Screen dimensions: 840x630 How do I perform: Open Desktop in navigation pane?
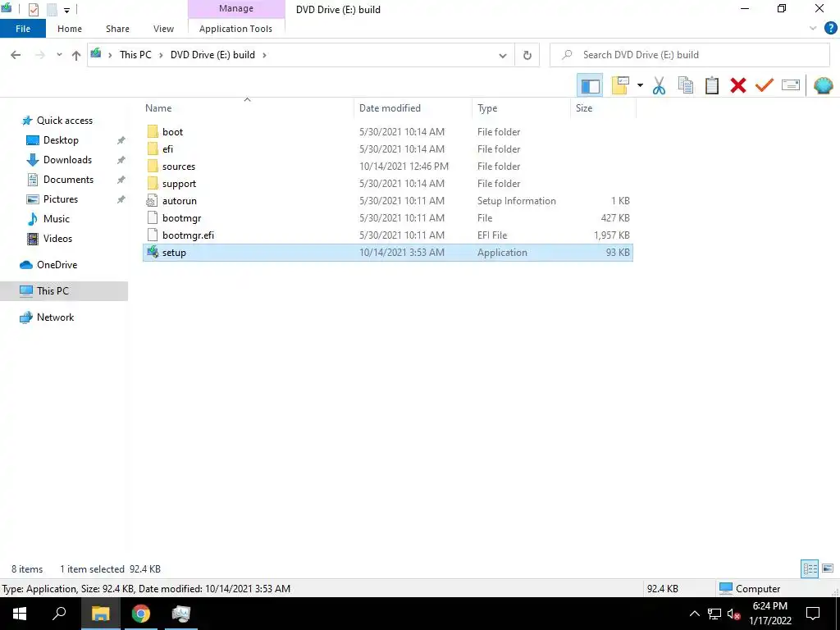tap(61, 140)
